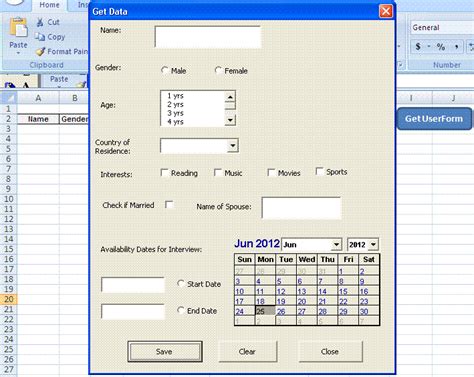Pick calendar date 22
474x377 pixels.
(x=348, y=301)
